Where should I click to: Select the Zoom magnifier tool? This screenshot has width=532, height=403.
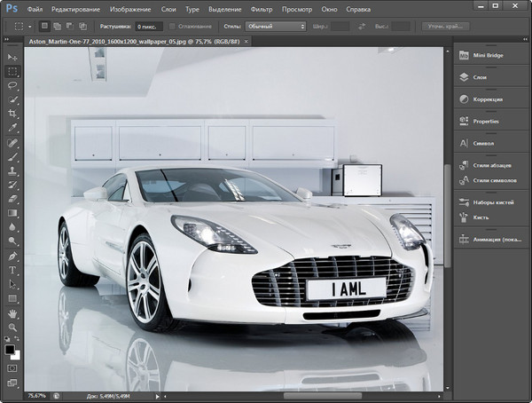point(12,327)
